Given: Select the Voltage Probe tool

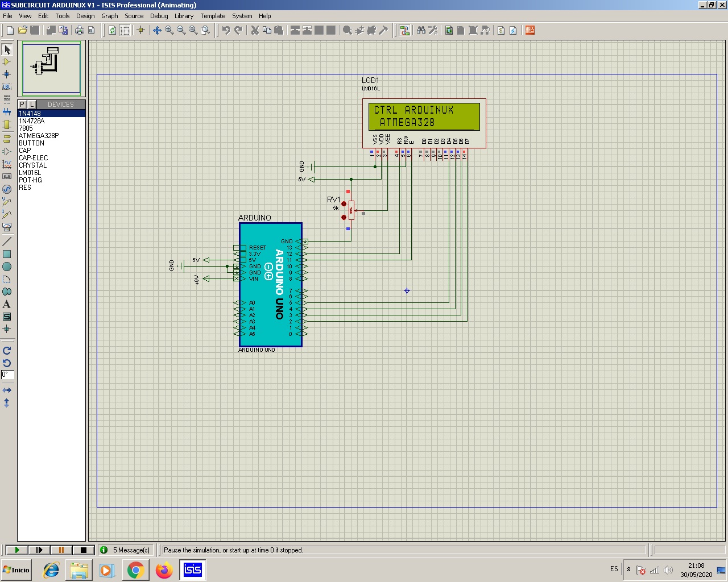Looking at the screenshot, I should pyautogui.click(x=7, y=201).
